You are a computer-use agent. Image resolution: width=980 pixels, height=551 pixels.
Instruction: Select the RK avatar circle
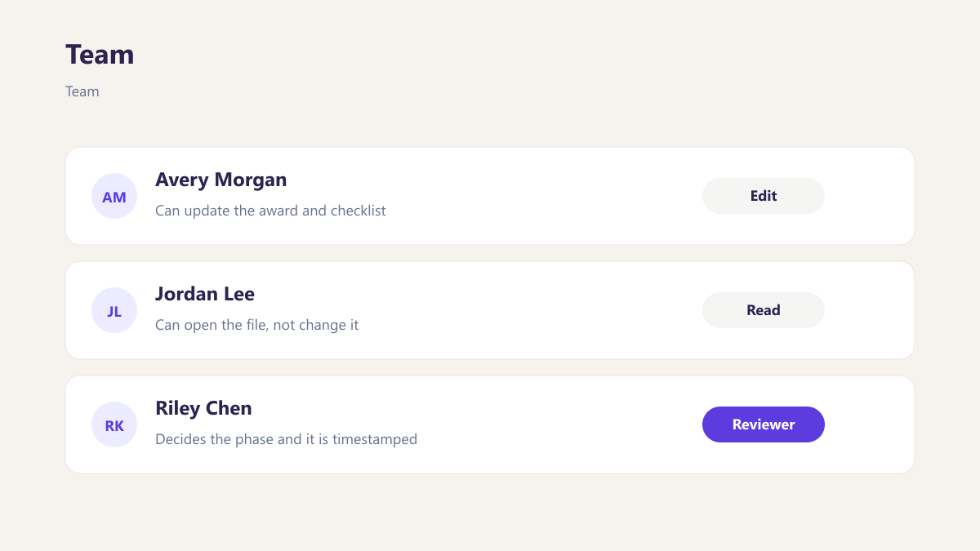pos(114,424)
